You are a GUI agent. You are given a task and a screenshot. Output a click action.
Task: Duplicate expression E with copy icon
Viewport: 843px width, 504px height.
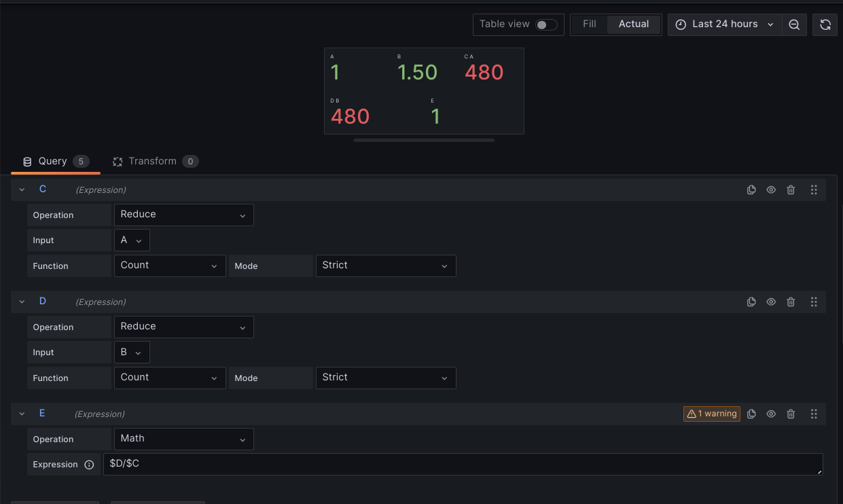click(x=751, y=414)
